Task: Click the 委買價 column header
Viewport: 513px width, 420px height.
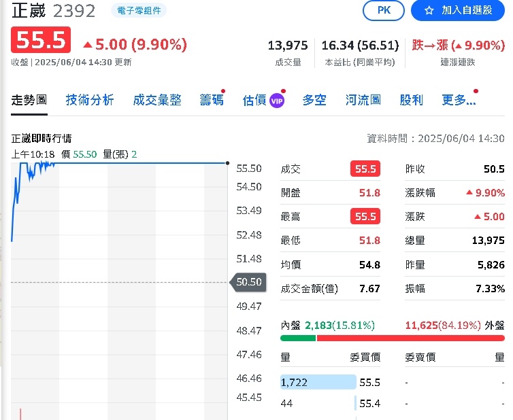Action: click(x=365, y=357)
